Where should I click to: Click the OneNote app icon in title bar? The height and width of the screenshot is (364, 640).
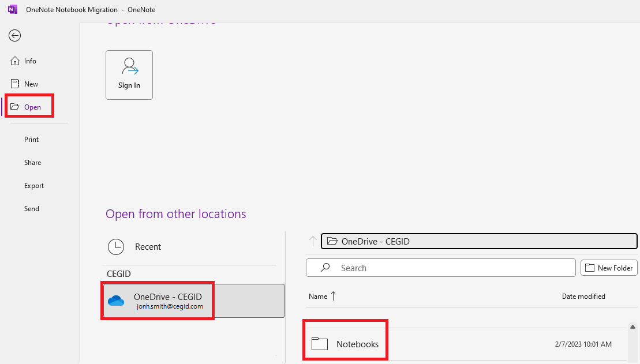click(13, 9)
